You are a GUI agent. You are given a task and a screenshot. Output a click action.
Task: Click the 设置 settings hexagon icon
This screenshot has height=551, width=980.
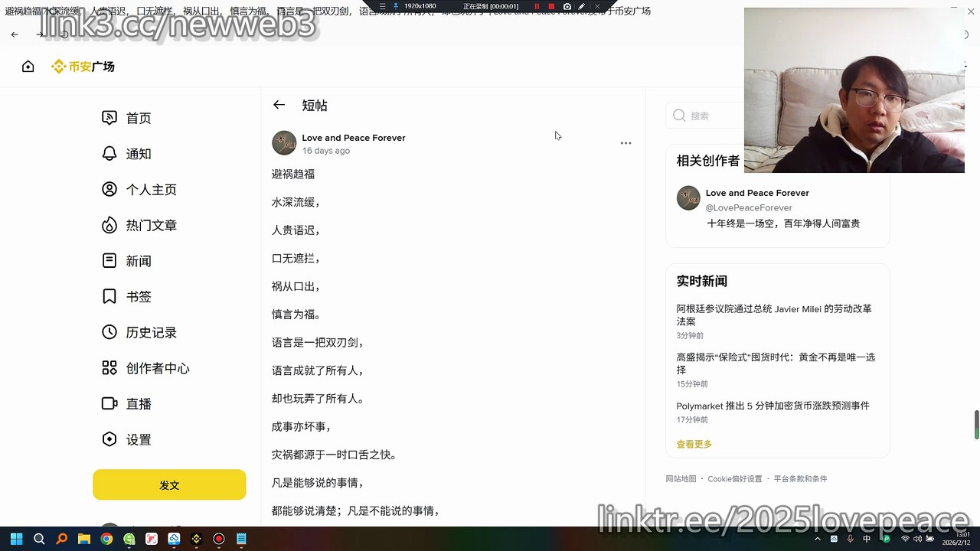point(109,439)
